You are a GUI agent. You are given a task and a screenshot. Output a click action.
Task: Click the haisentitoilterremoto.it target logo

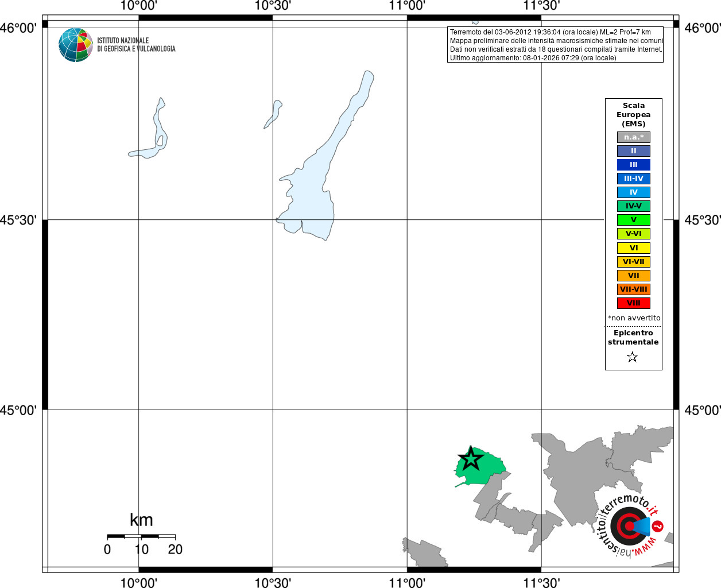click(x=630, y=526)
